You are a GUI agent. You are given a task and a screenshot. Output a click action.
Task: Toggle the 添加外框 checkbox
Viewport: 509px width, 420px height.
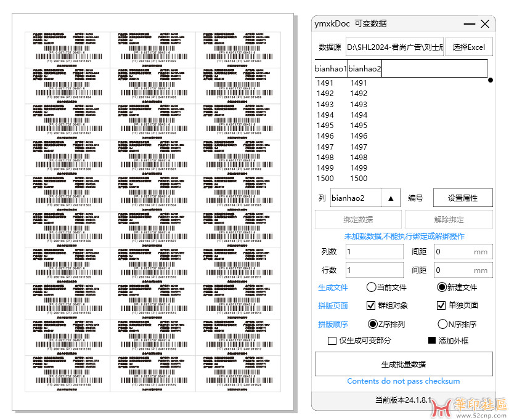pos(432,340)
